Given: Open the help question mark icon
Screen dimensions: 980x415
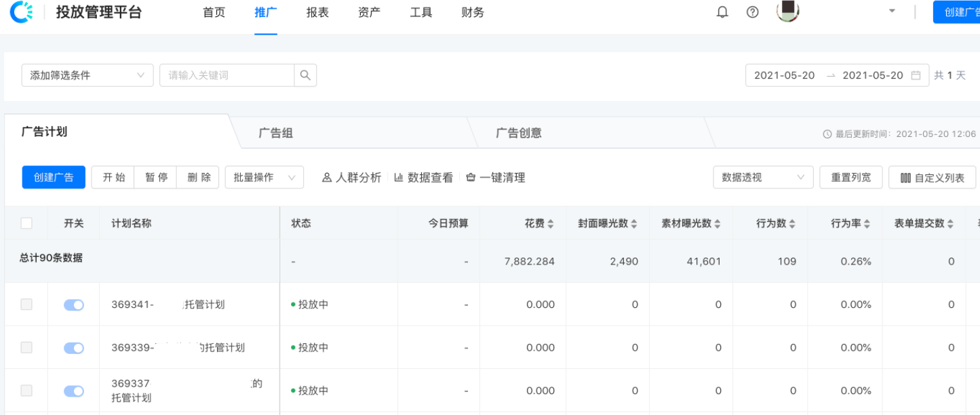Looking at the screenshot, I should coord(751,12).
